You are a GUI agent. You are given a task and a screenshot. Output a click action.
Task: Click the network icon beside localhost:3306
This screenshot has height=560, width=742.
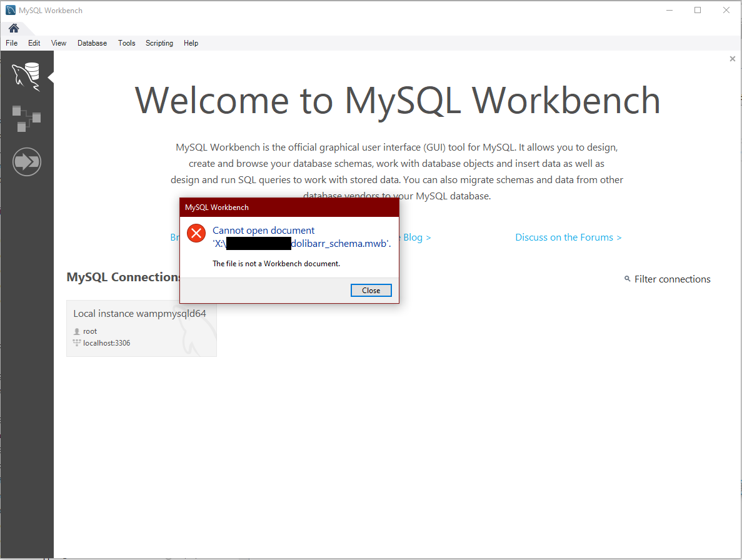(x=77, y=342)
